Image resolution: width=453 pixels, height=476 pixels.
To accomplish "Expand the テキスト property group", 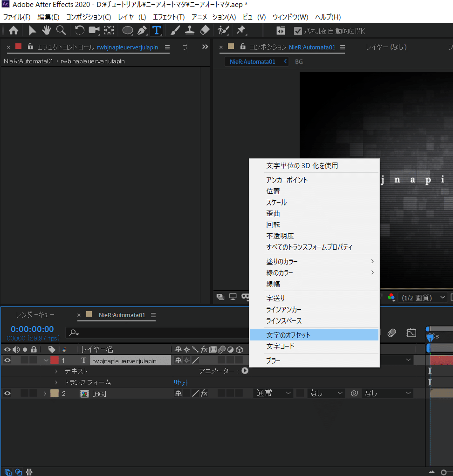I will pos(56,371).
